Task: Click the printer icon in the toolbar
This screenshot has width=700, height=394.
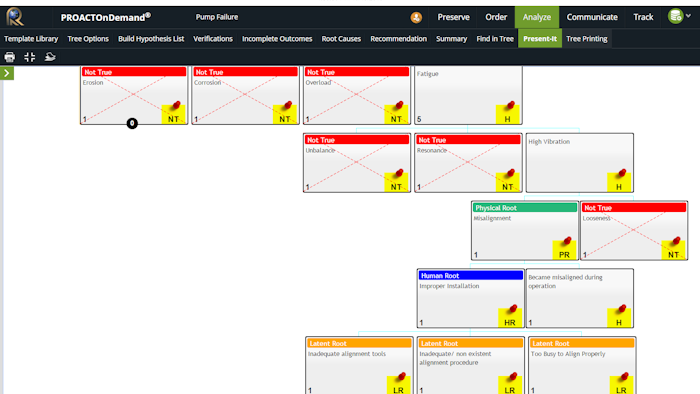Action: click(x=9, y=57)
